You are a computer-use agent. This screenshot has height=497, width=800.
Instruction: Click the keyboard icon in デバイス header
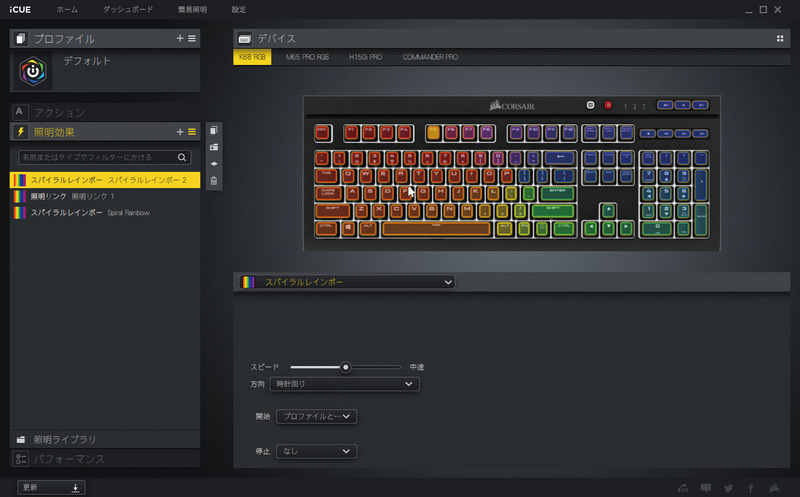pos(244,39)
